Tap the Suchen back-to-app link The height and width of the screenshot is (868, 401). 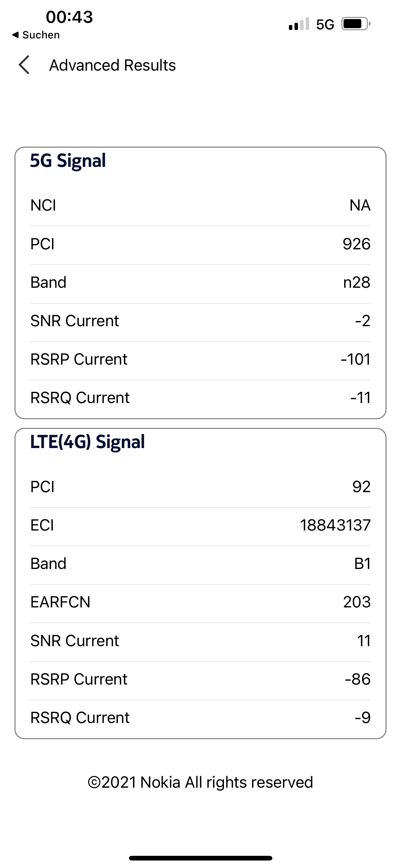[x=36, y=35]
